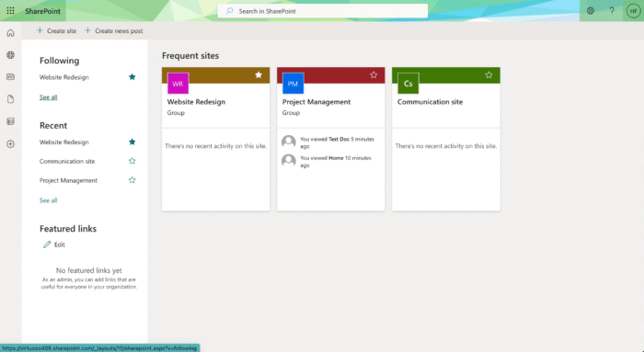Open Project Management in Recent list

(x=68, y=180)
